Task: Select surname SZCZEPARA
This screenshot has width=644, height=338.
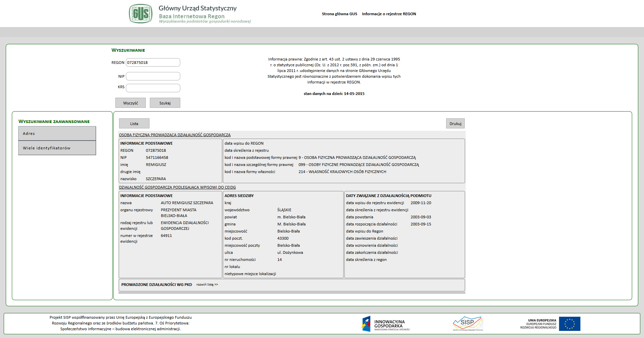Action: point(156,179)
